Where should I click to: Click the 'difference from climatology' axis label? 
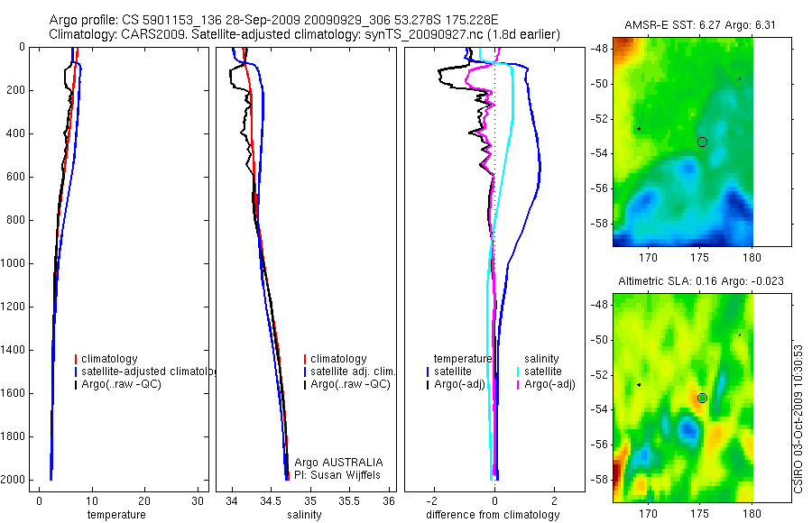[x=493, y=515]
